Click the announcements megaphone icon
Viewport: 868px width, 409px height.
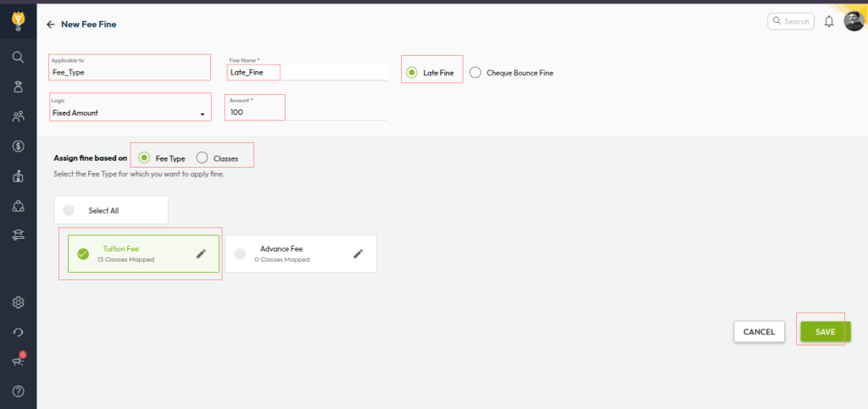[18, 361]
